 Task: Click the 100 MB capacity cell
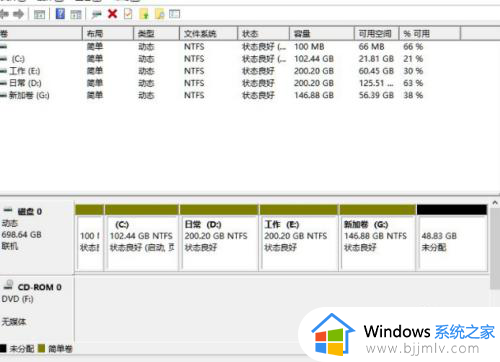(309, 47)
